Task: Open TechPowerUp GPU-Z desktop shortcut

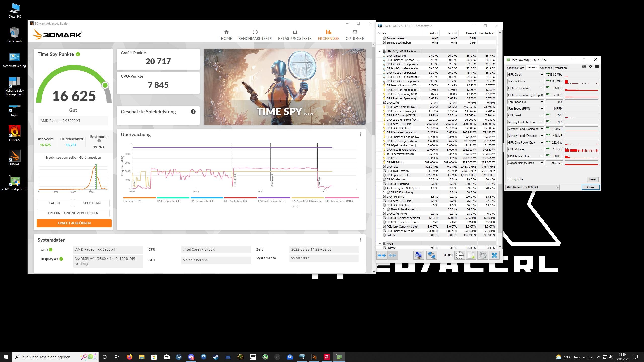Action: point(14,183)
